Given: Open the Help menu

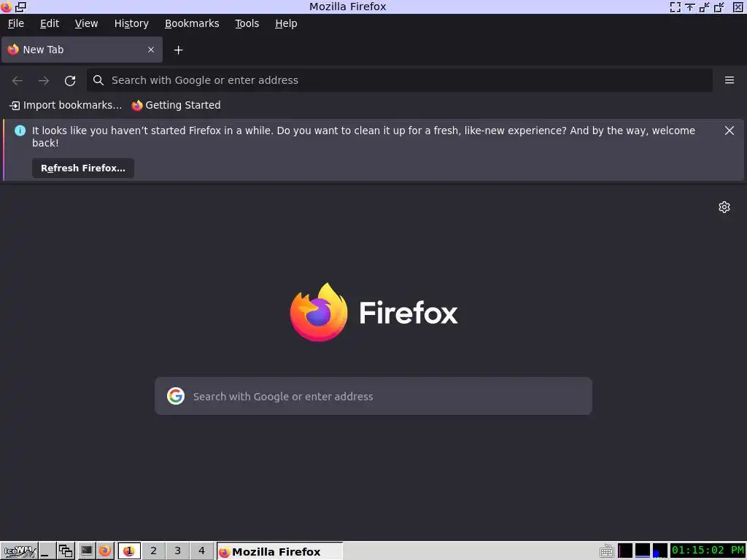Looking at the screenshot, I should point(286,23).
